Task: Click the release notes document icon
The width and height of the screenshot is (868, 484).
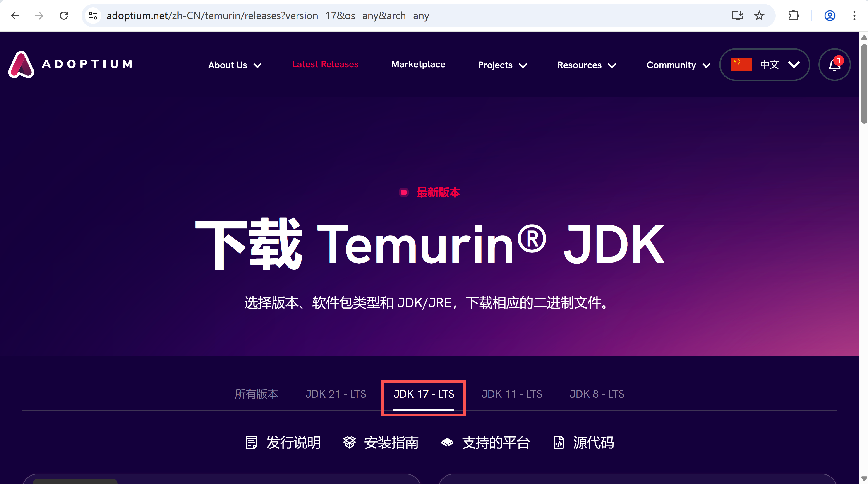Action: click(251, 442)
